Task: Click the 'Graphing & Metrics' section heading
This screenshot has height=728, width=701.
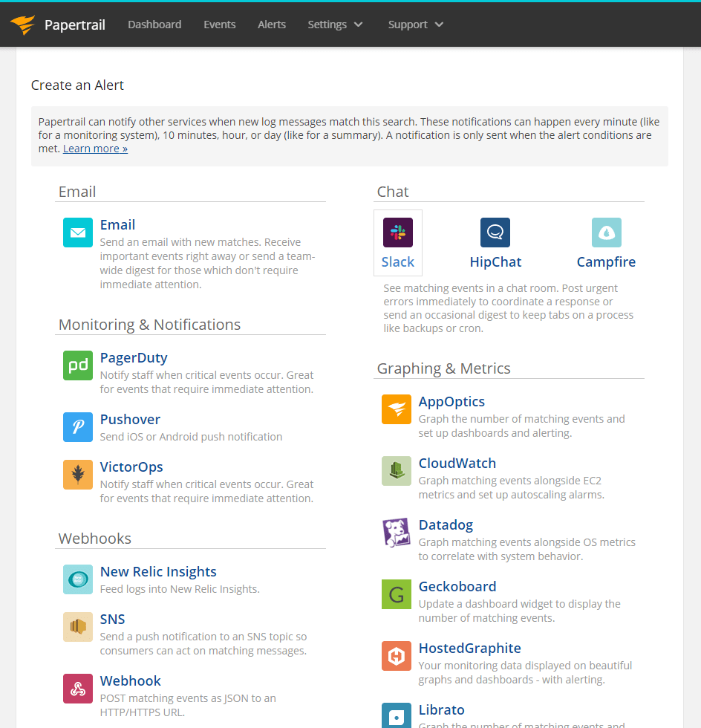Action: (x=444, y=368)
